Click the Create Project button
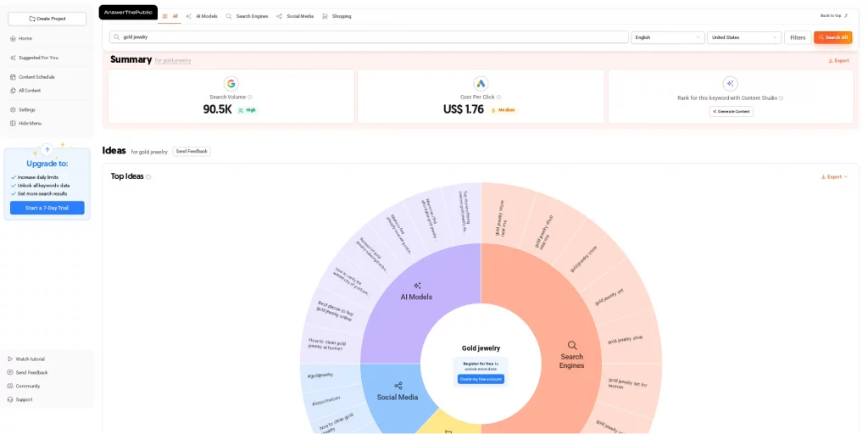This screenshot has width=868, height=434. pos(47,19)
